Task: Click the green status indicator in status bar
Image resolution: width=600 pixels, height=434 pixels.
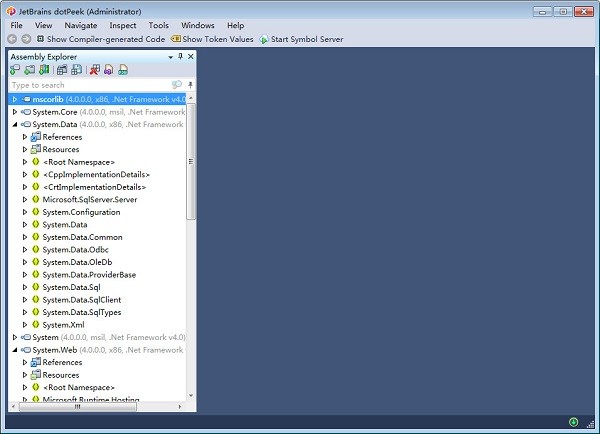Action: 573,422
